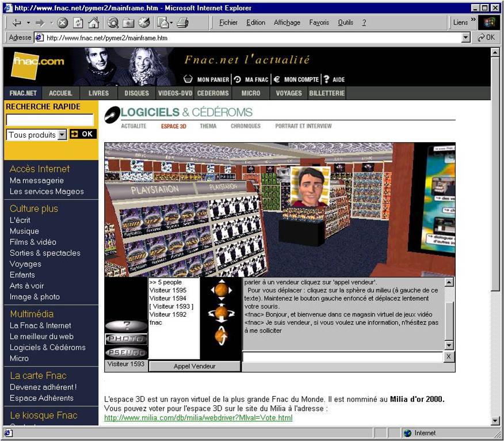This screenshot has width=504, height=441.
Task: Click the X button beside chat input
Action: 449,356
